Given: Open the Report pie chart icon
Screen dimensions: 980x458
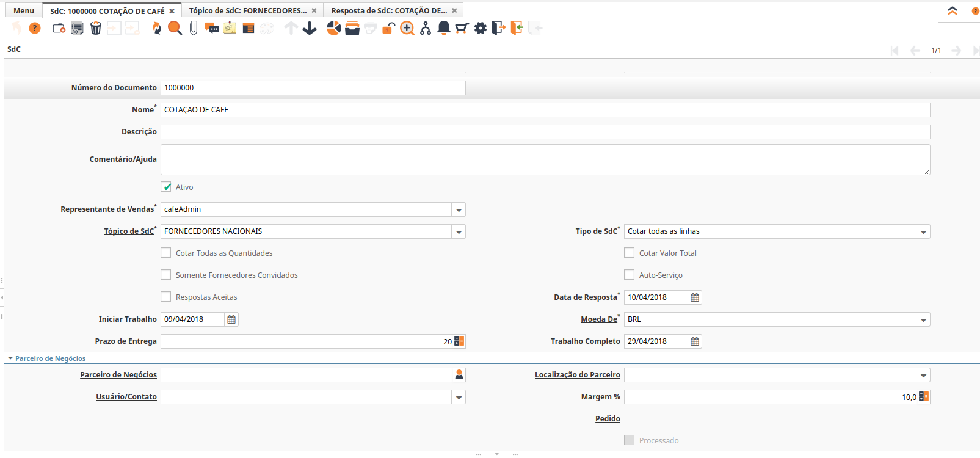Looking at the screenshot, I should point(333,28).
